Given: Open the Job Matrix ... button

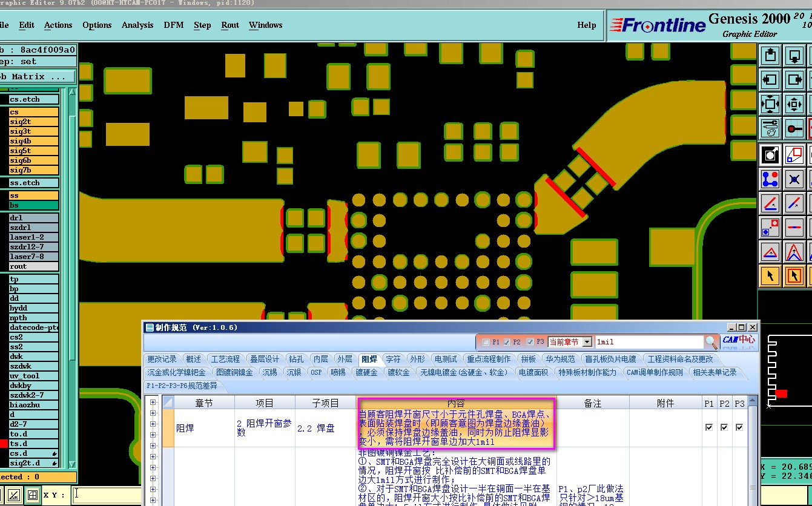Looking at the screenshot, I should tap(38, 77).
